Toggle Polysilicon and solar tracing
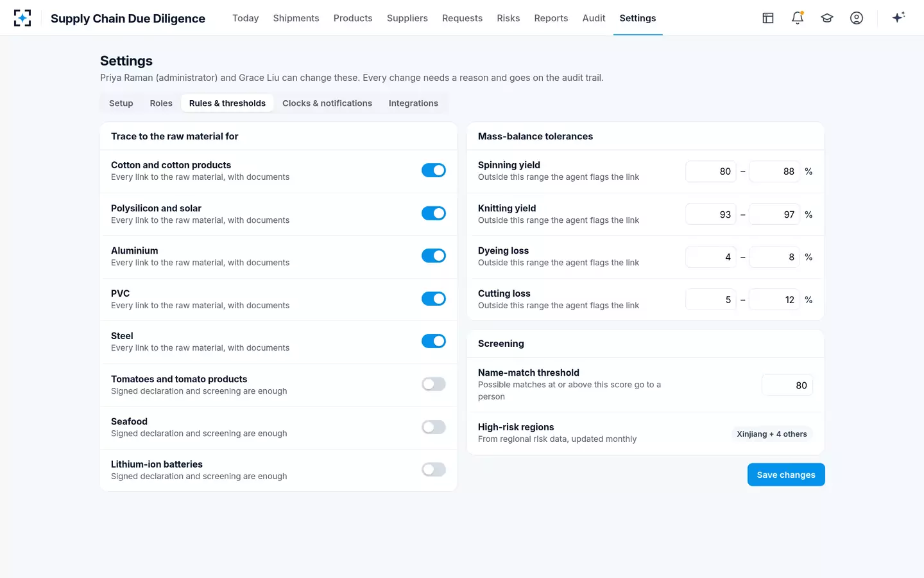The height and width of the screenshot is (578, 924). pos(434,213)
